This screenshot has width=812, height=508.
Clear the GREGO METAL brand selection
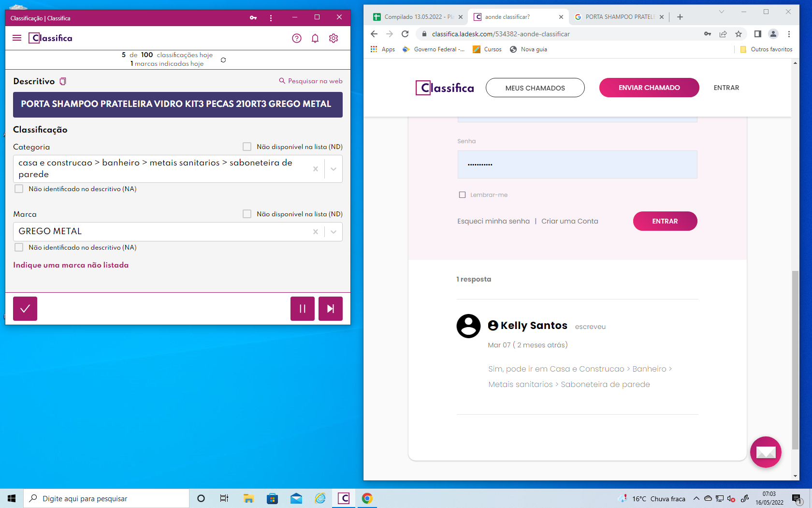(316, 232)
